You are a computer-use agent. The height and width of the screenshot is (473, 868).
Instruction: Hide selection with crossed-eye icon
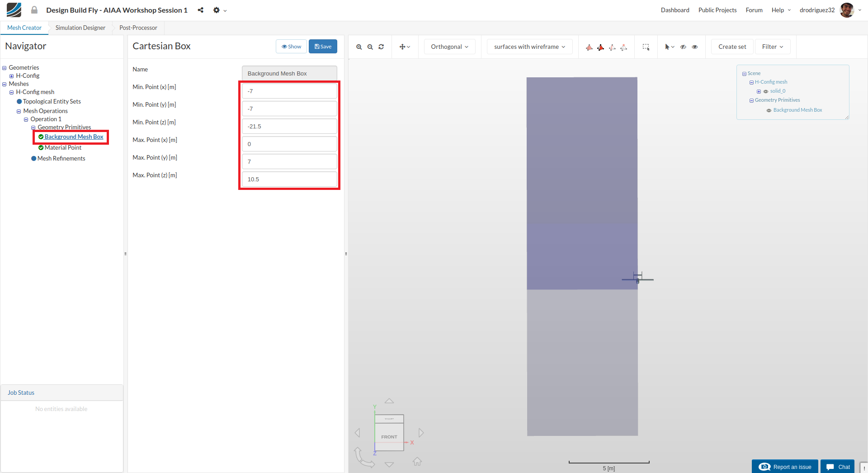coord(683,47)
